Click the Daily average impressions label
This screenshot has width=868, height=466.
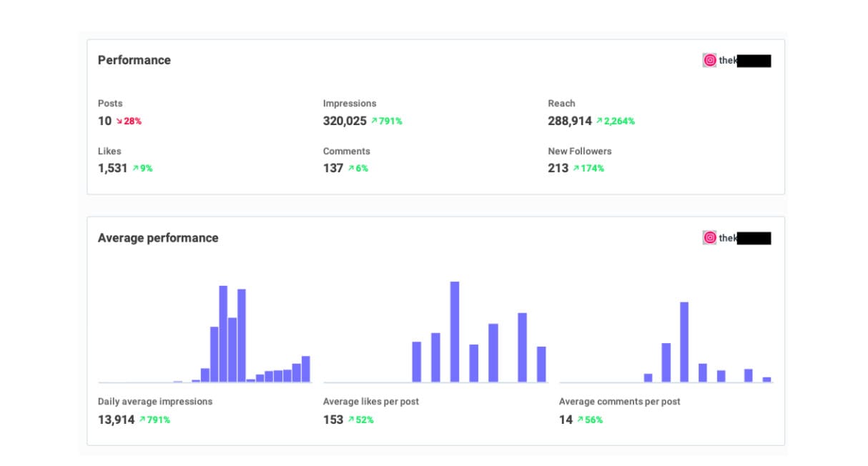(x=154, y=401)
